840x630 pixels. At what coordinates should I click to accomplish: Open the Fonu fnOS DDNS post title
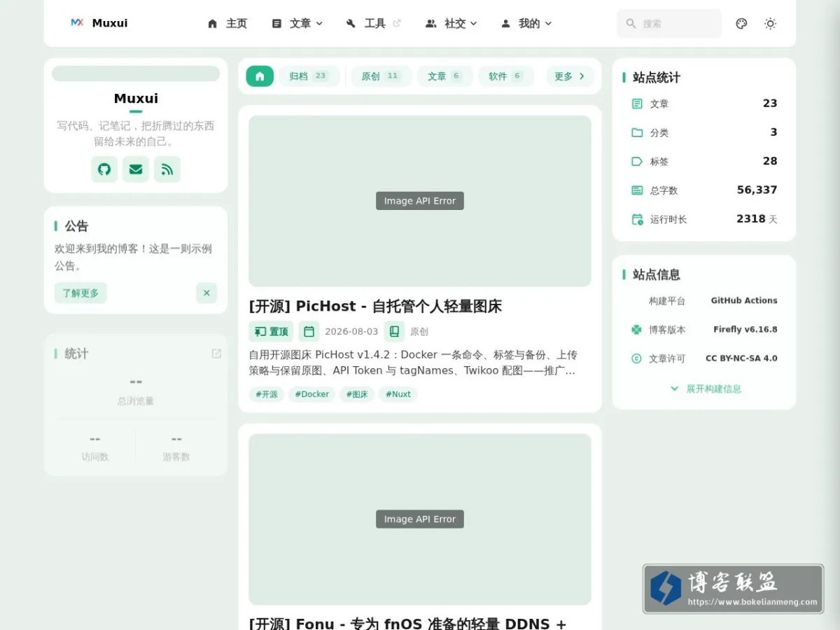tap(407, 623)
